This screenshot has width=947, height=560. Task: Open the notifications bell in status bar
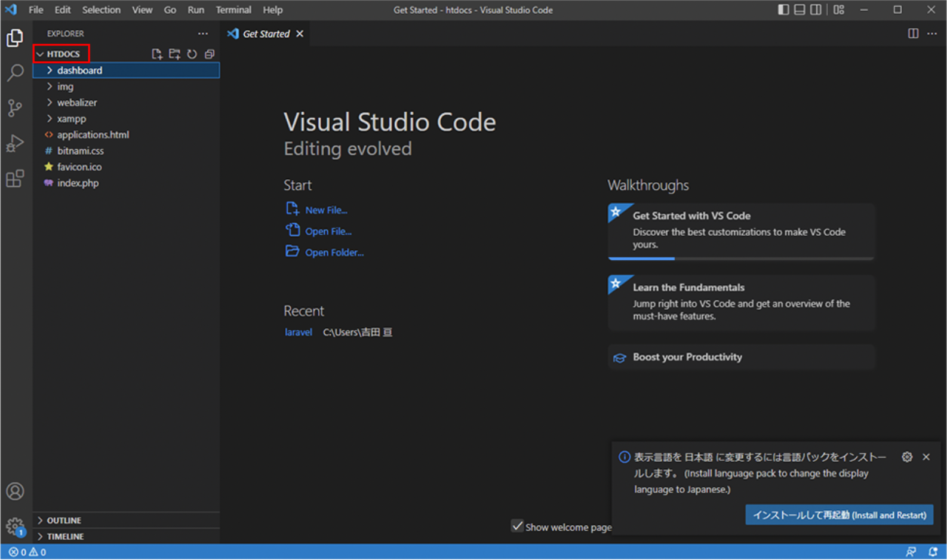(933, 552)
